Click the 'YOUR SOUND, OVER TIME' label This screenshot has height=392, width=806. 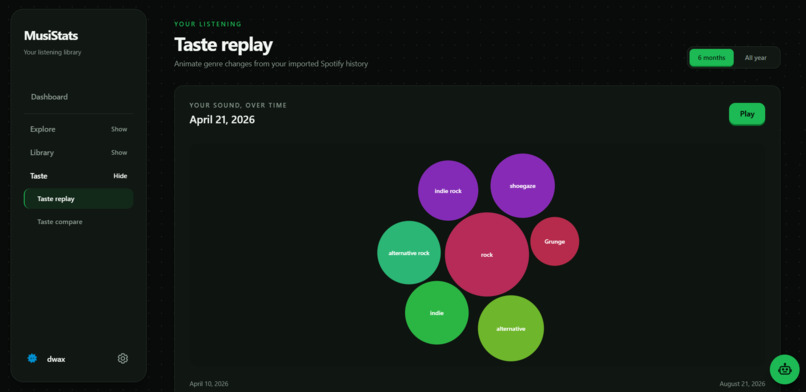238,105
